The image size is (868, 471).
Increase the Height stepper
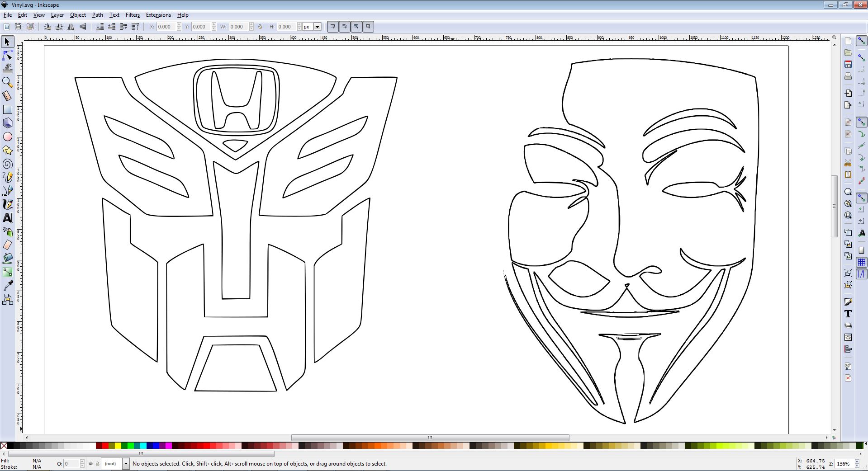pos(299,25)
